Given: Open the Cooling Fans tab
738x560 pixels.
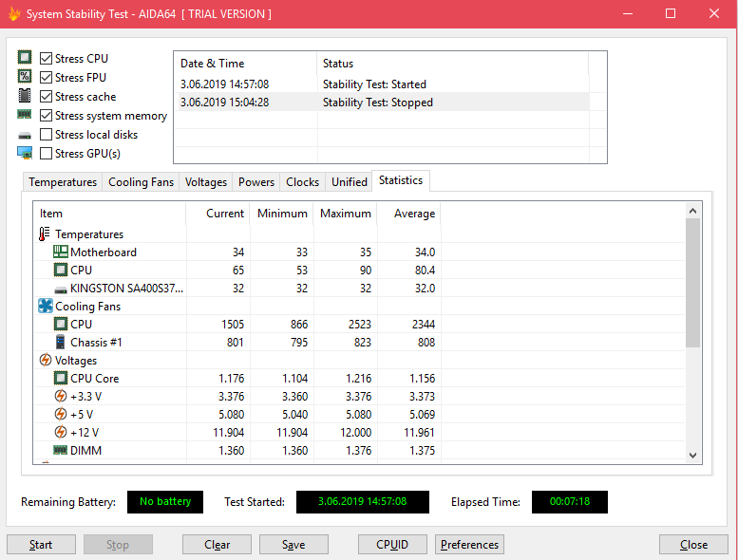Looking at the screenshot, I should [141, 182].
